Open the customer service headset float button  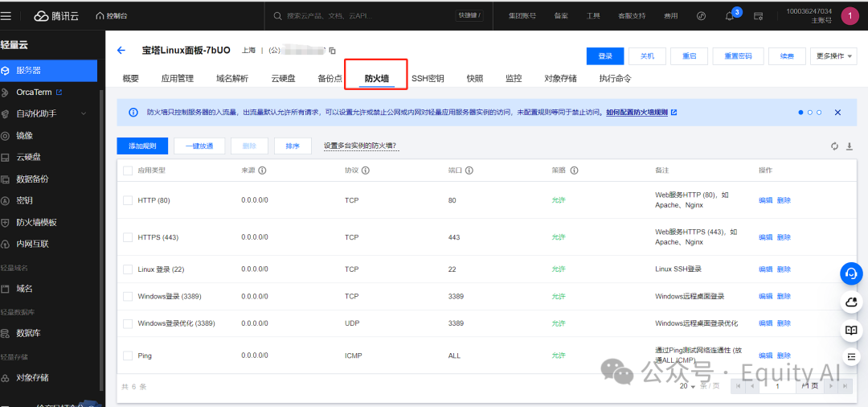pos(851,273)
